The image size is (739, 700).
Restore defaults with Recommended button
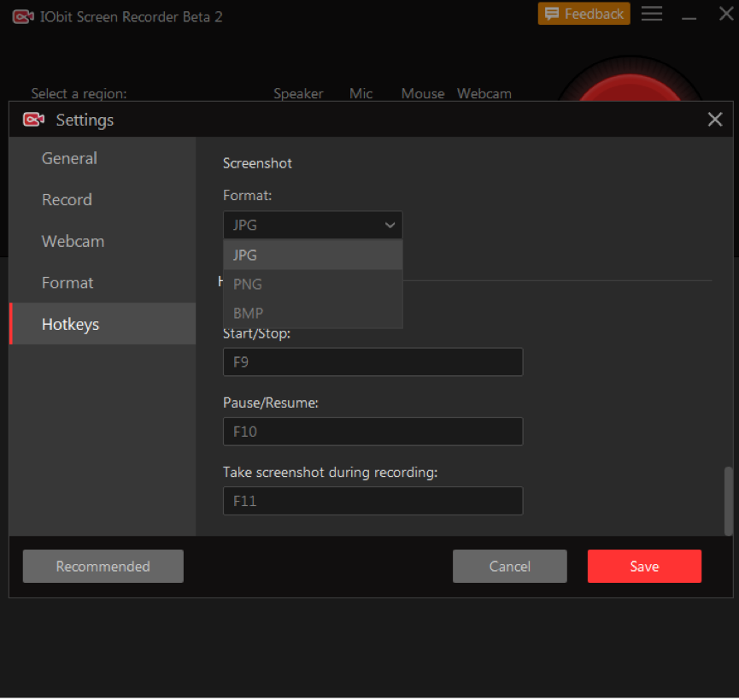point(103,566)
